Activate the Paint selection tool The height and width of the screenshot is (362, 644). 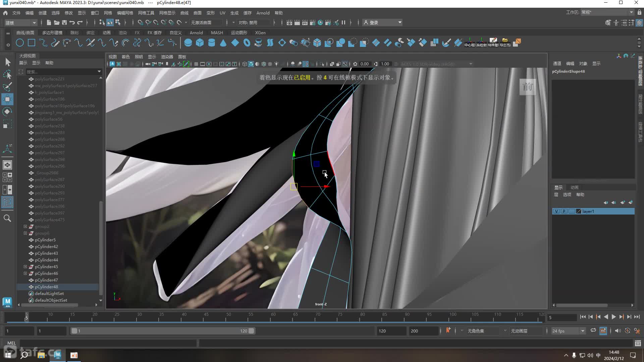(x=7, y=87)
